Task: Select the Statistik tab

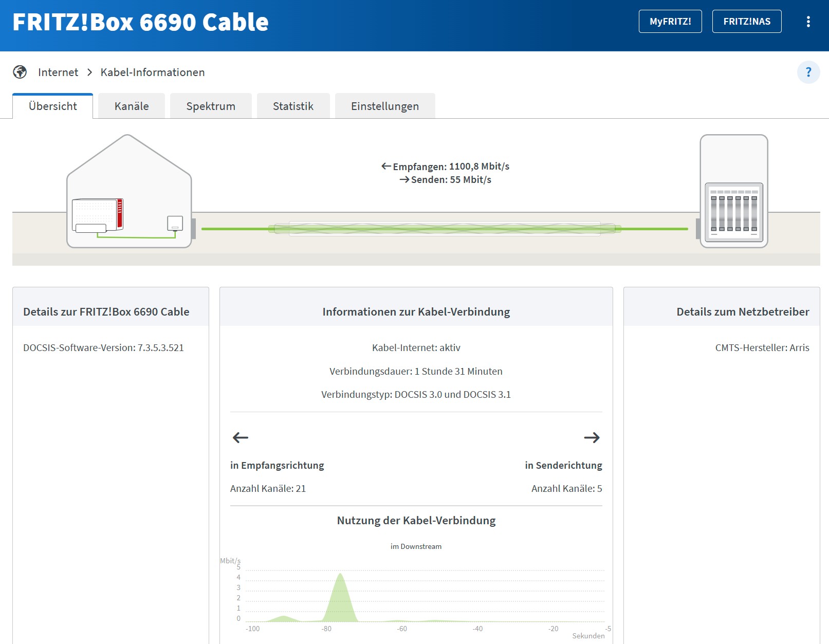Action: point(293,106)
